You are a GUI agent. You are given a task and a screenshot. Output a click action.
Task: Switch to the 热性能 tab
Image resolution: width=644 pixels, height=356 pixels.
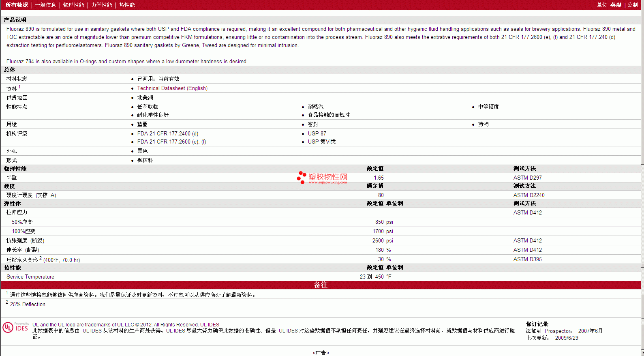click(x=127, y=5)
